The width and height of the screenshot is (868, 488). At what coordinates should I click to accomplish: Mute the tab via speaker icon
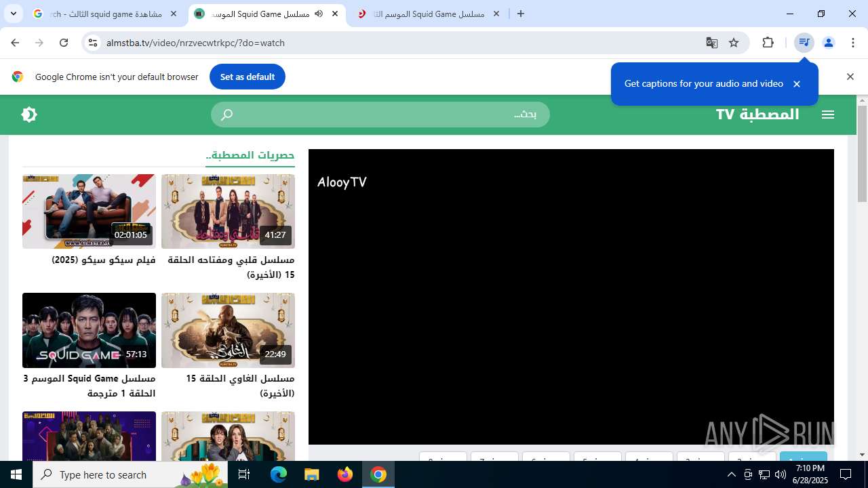click(319, 14)
